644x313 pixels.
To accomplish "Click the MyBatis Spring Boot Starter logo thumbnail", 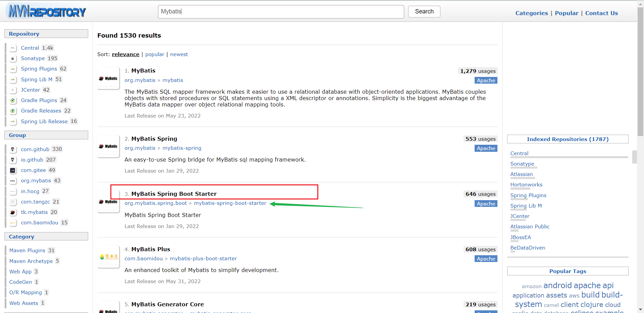I will click(x=108, y=202).
